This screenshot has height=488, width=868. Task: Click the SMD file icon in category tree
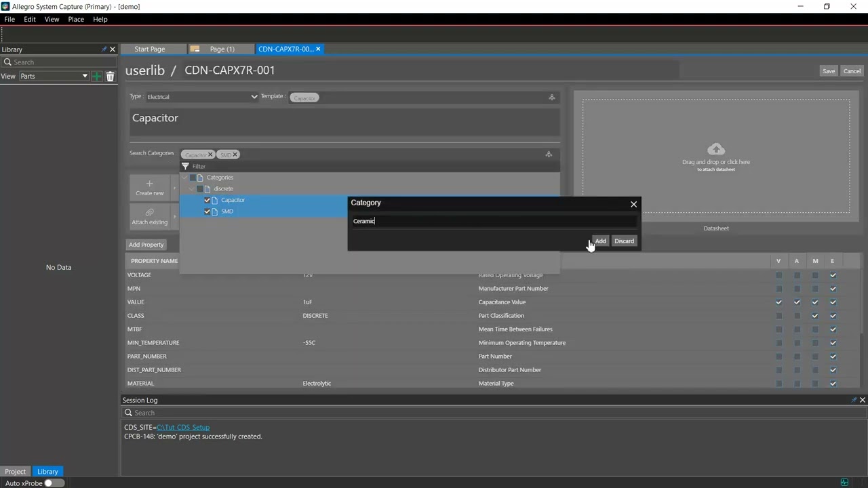215,211
